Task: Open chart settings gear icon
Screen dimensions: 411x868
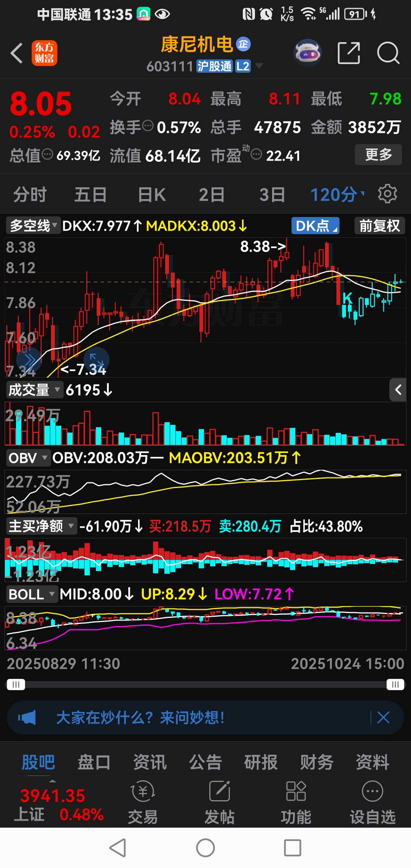Action: 387,194
